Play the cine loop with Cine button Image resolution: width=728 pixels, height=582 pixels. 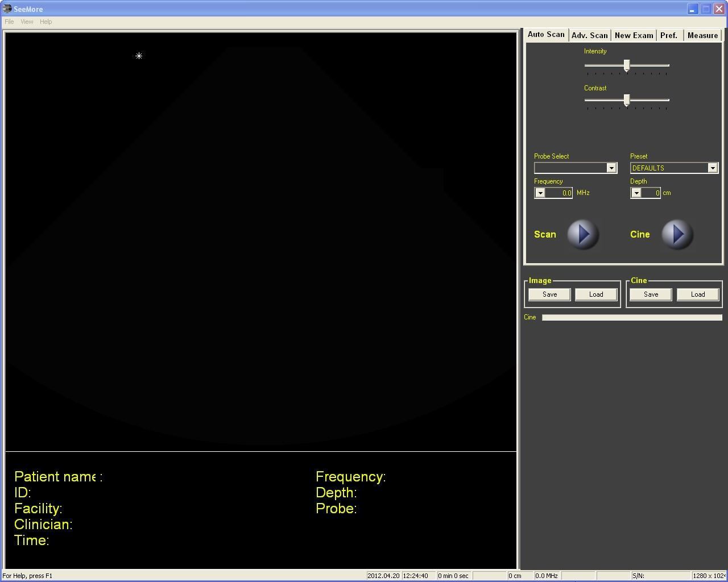pyautogui.click(x=677, y=234)
